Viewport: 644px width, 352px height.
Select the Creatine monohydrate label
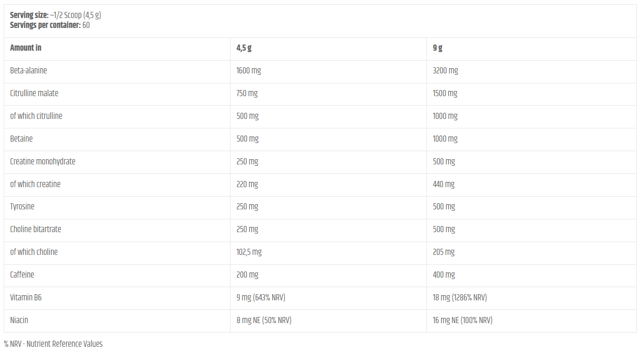43,162
